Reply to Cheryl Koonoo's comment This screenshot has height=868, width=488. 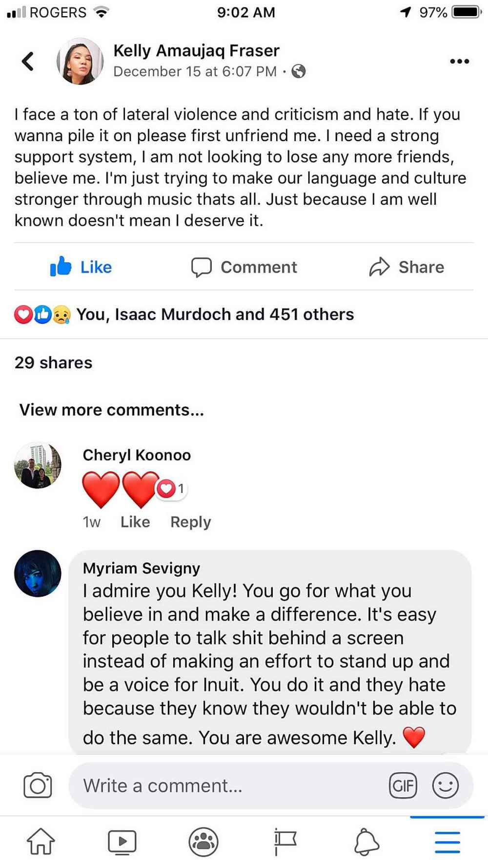pyautogui.click(x=190, y=522)
